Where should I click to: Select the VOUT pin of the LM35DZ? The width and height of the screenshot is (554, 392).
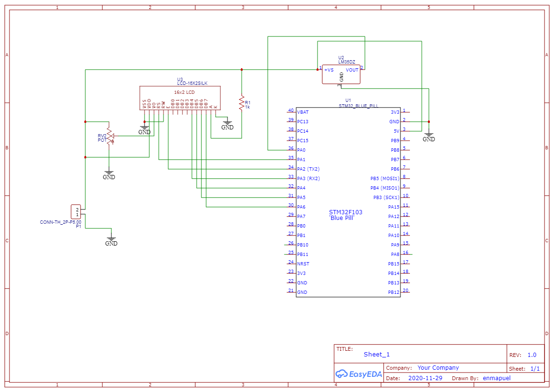click(353, 70)
